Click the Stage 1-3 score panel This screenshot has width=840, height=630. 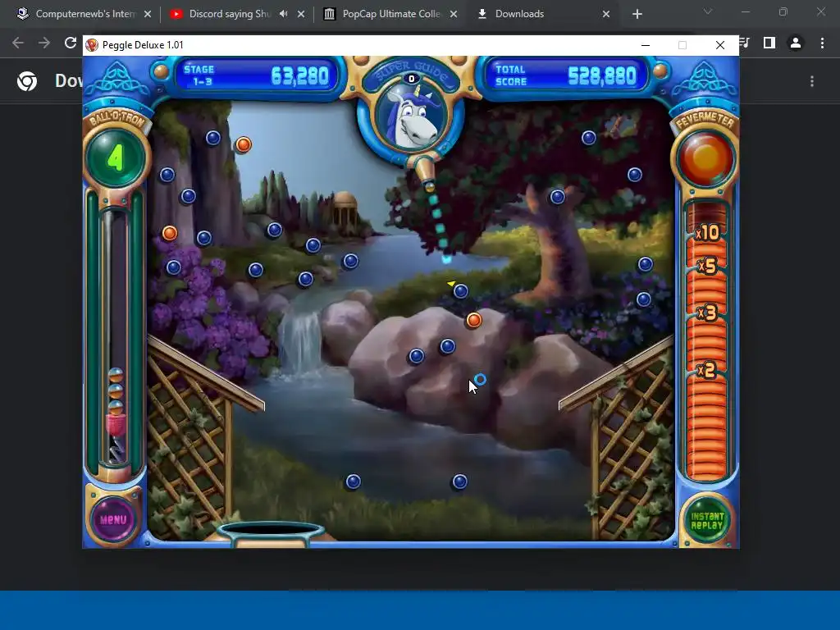256,76
